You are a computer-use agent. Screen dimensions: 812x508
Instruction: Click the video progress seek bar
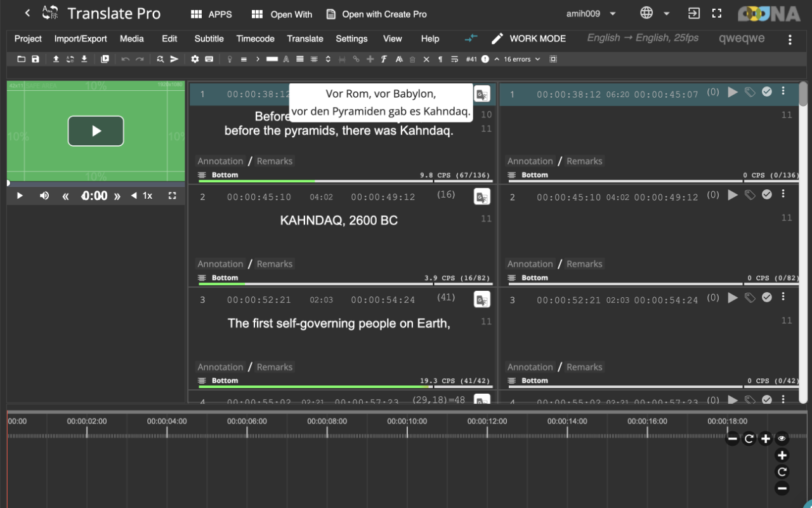[x=95, y=183]
